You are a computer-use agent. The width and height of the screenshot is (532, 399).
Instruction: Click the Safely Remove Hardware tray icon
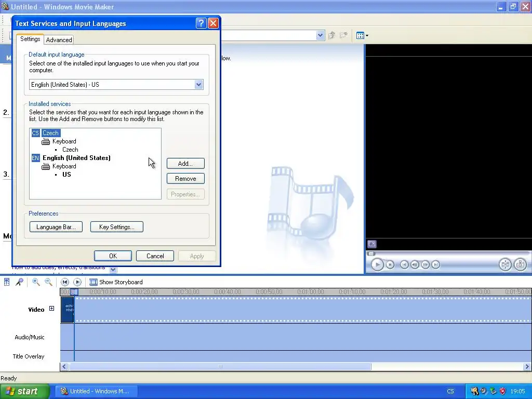click(x=494, y=391)
